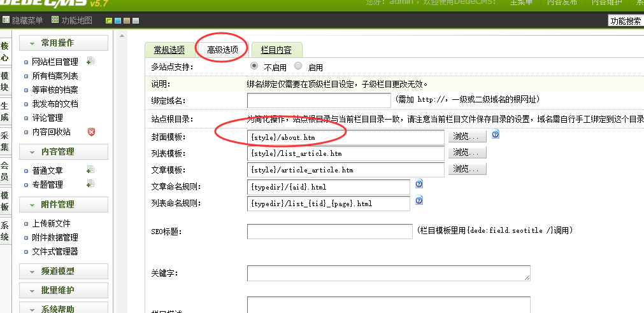The width and height of the screenshot is (644, 313).
Task: Click the 文章命名规则 input field
Action: [329, 187]
